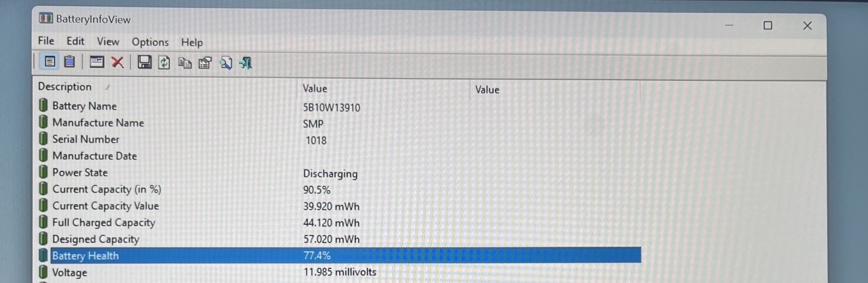Click the 77.4% battery health value
The width and height of the screenshot is (868, 283).
coord(317,255)
